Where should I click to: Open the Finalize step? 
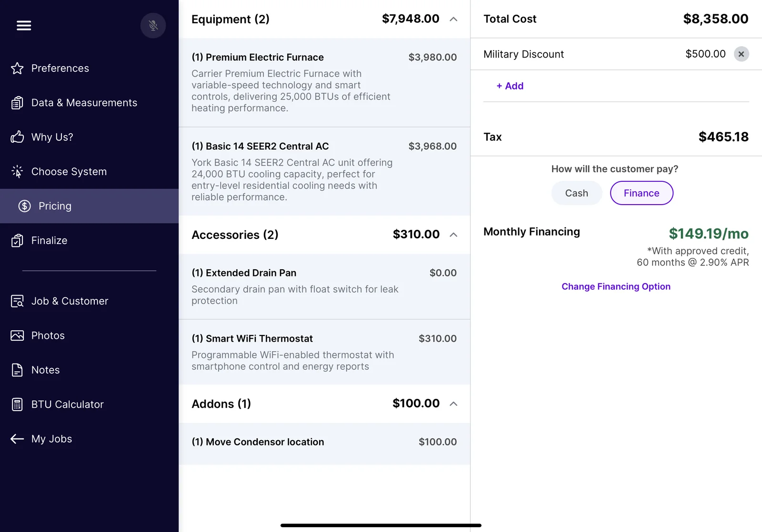tap(89, 240)
